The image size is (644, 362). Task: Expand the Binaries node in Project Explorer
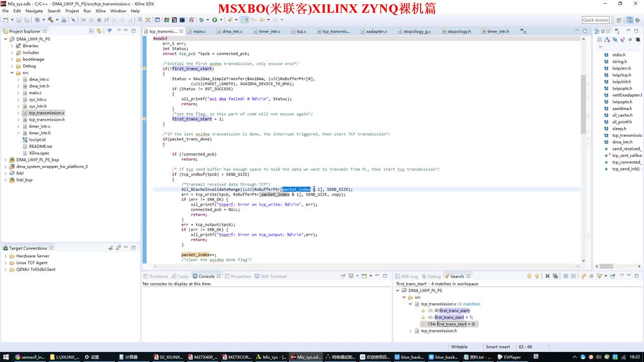(12, 46)
